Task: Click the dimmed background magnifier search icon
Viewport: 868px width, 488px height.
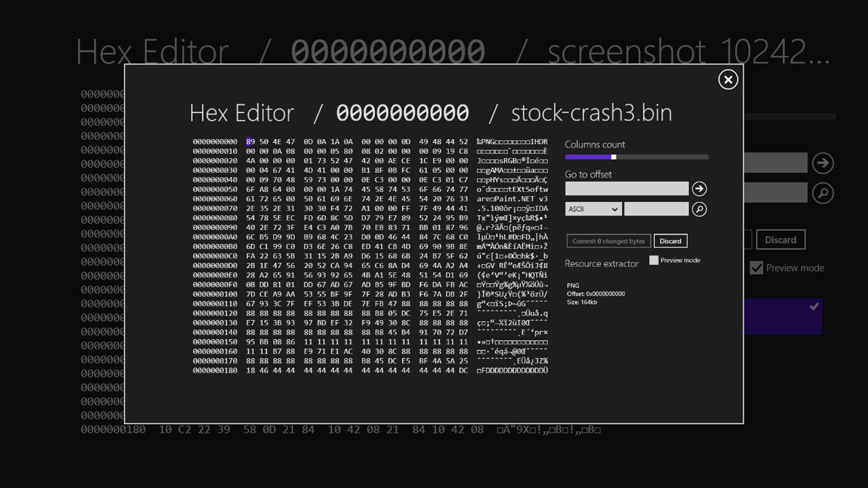Action: 822,193
